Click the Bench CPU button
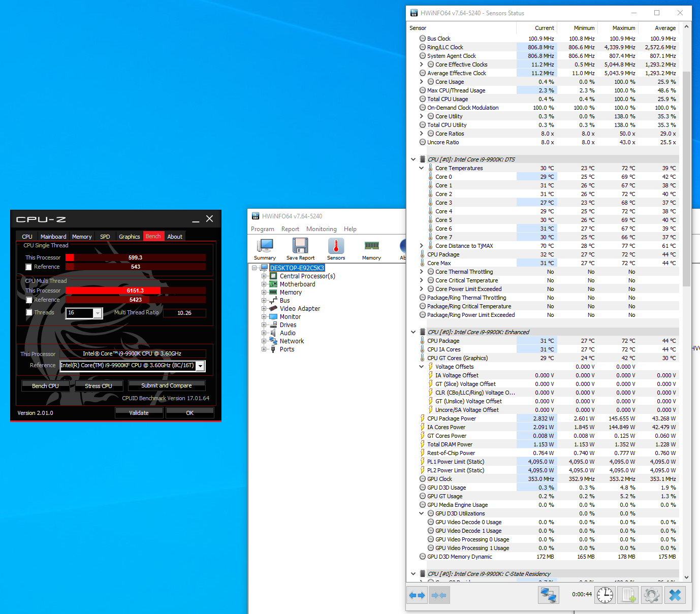The height and width of the screenshot is (614, 700). pyautogui.click(x=45, y=386)
